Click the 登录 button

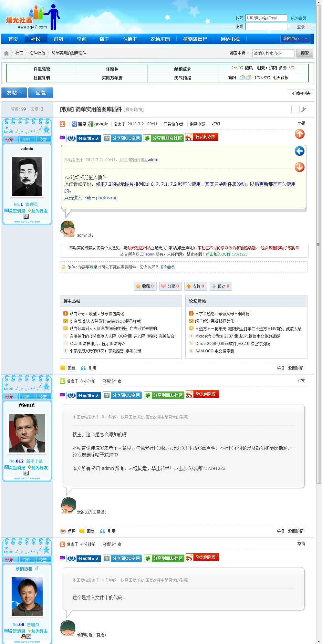coord(301,26)
